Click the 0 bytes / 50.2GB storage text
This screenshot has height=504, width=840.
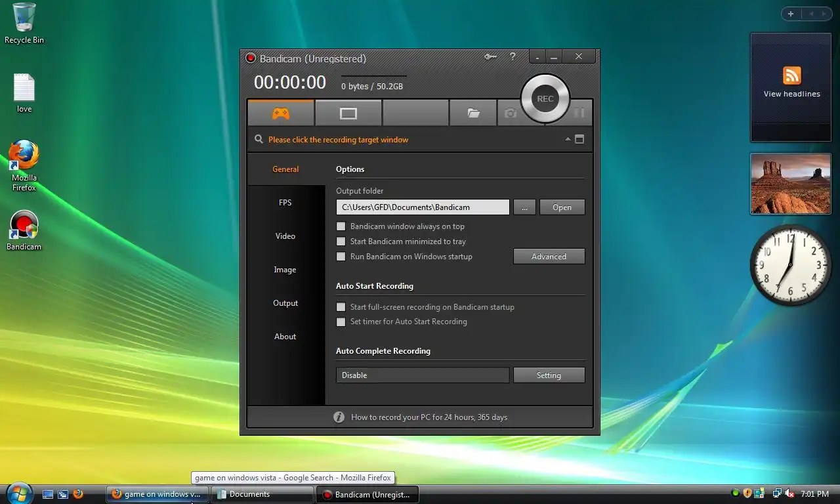pyautogui.click(x=372, y=87)
